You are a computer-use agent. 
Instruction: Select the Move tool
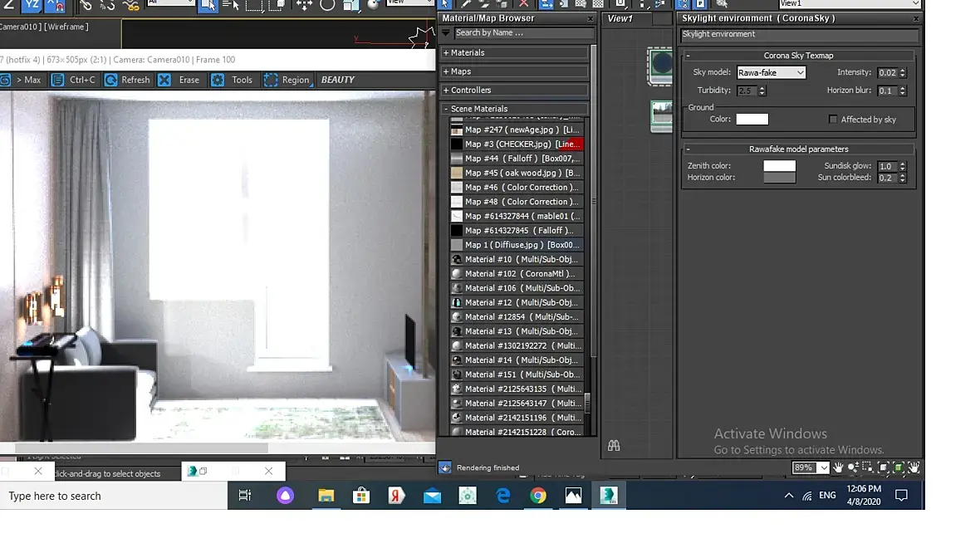point(304,6)
